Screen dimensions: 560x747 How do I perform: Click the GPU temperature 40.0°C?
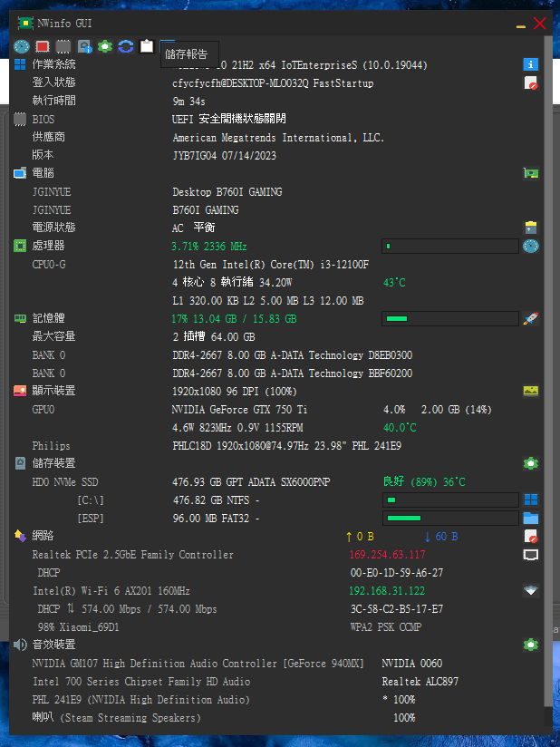(x=400, y=427)
